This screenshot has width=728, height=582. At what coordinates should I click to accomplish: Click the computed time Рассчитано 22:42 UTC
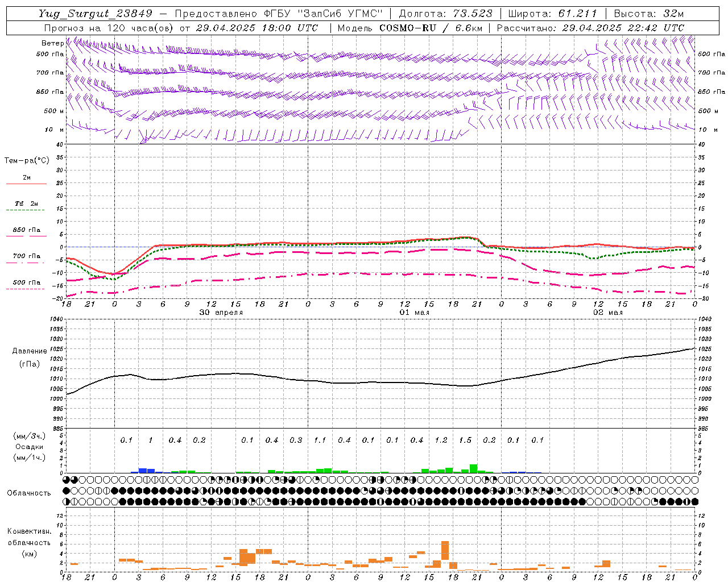[x=590, y=28]
